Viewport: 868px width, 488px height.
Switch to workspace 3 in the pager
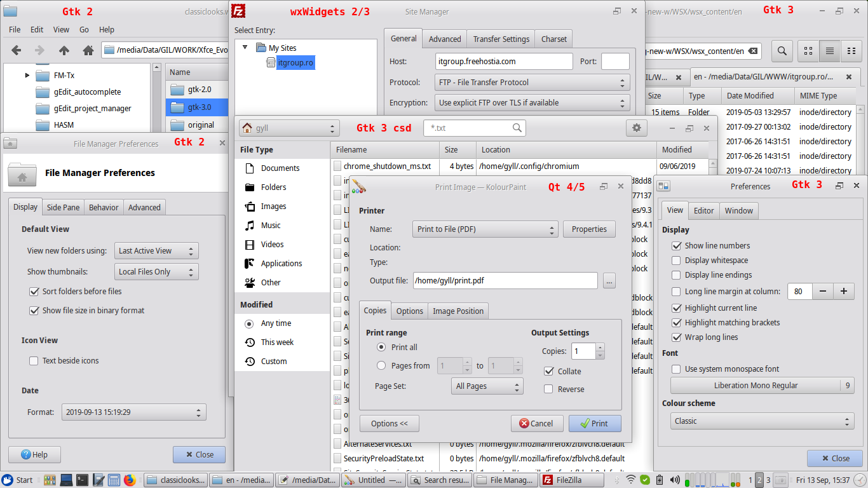point(768,480)
